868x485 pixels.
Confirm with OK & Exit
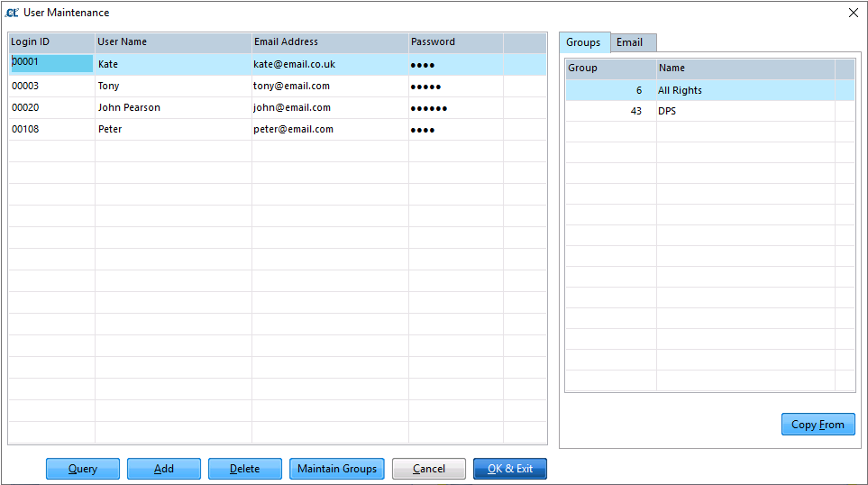coord(510,469)
